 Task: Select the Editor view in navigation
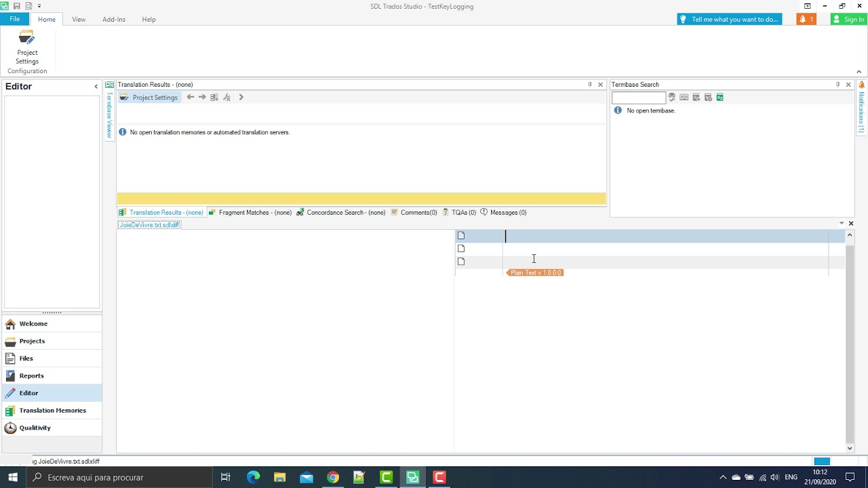[x=52, y=393]
